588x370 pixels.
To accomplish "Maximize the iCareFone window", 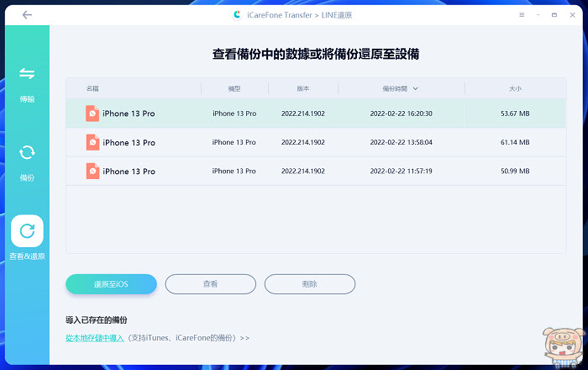I will (x=554, y=15).
